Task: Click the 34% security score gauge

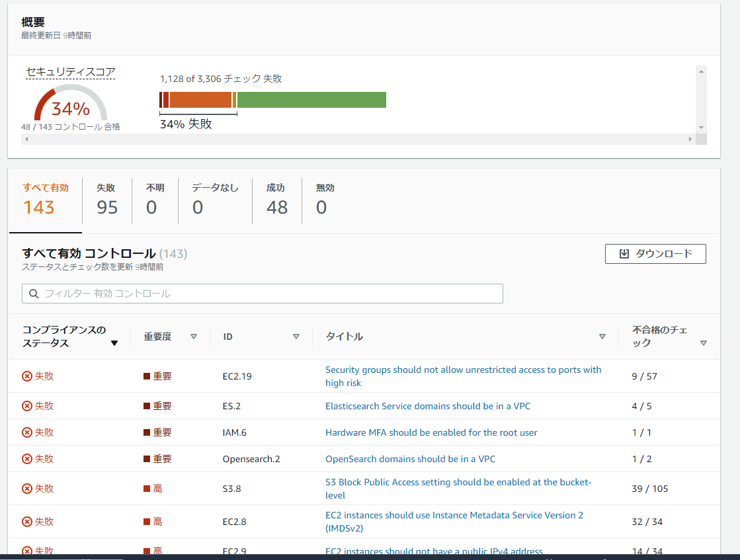Action: coord(70,104)
